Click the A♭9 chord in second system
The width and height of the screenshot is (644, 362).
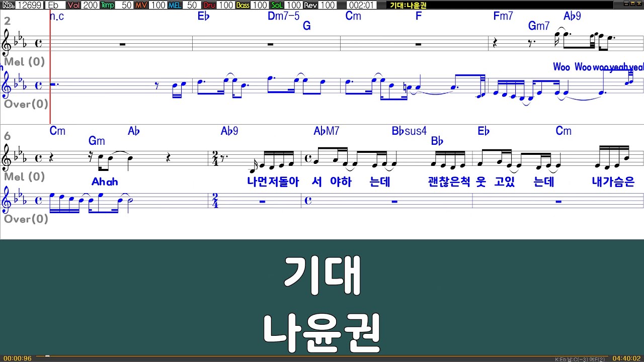(x=229, y=131)
